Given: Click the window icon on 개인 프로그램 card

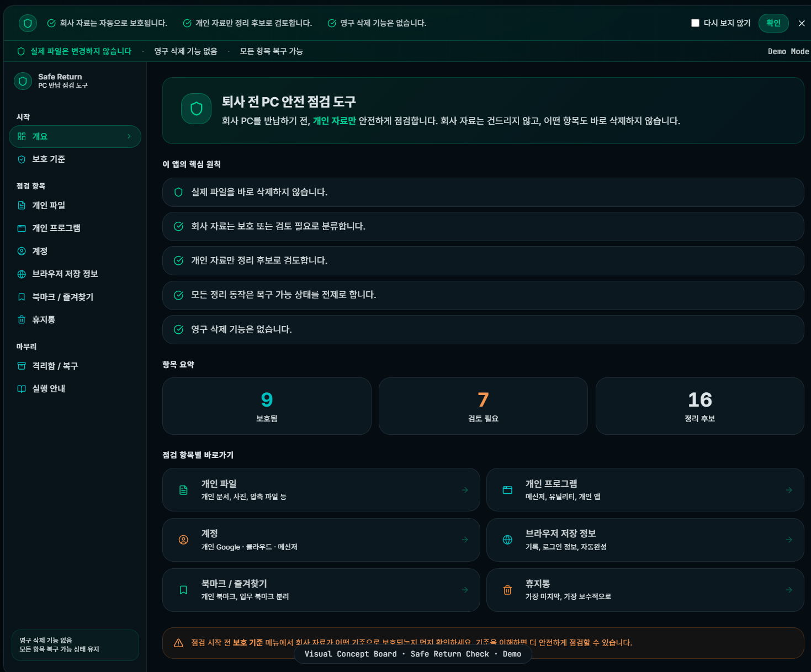Looking at the screenshot, I should point(507,490).
